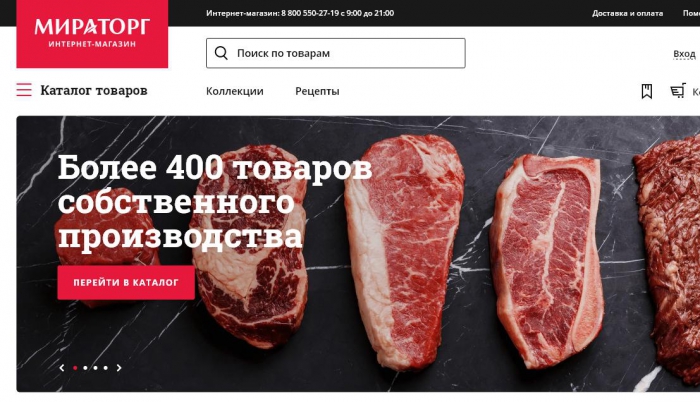Show next banner slide arrow
Image resolution: width=700 pixels, height=402 pixels.
tap(119, 368)
